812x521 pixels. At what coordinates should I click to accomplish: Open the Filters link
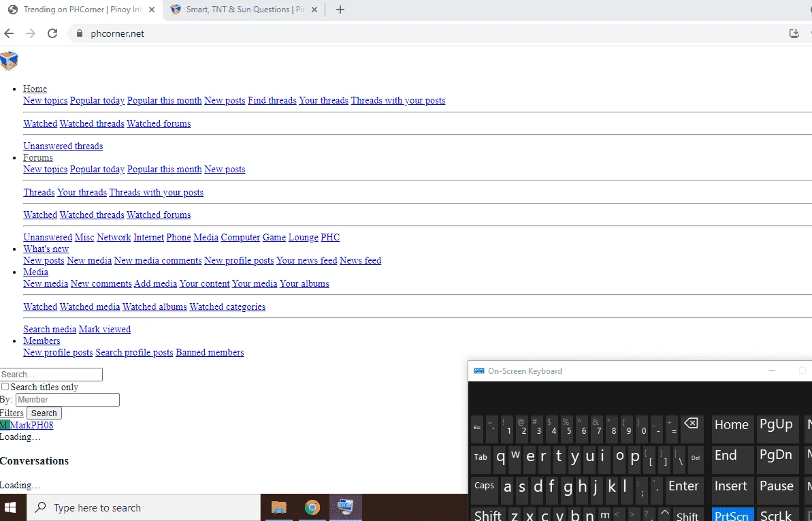pos(12,413)
